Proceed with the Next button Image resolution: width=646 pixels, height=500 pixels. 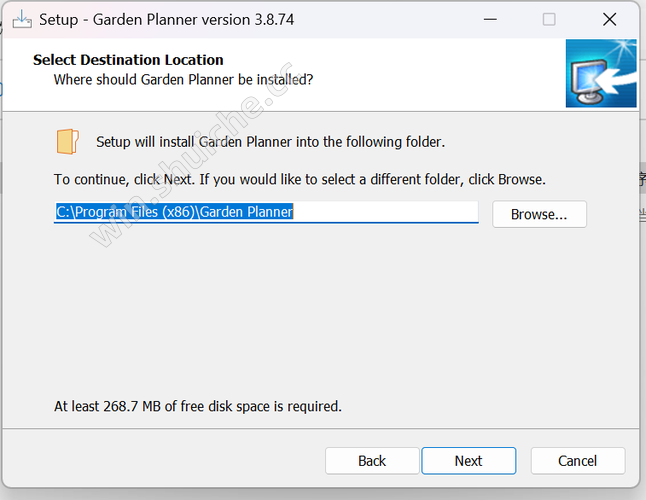(468, 460)
